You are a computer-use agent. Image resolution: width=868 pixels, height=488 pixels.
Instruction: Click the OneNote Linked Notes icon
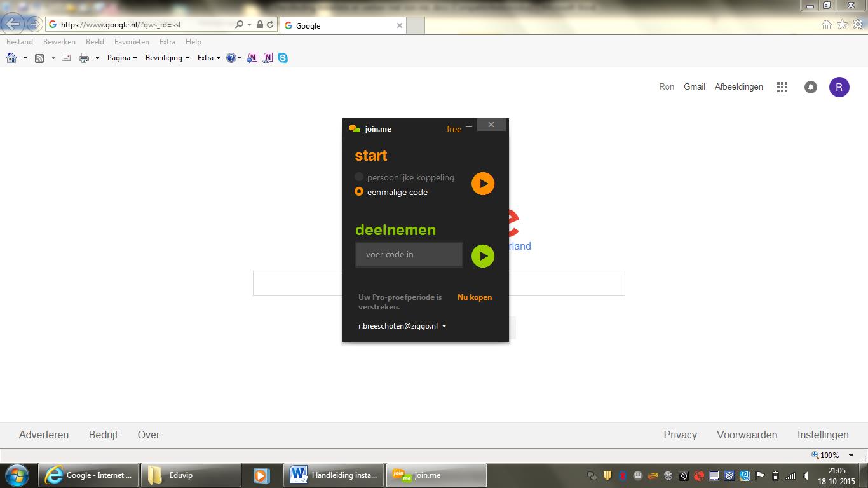pos(268,58)
